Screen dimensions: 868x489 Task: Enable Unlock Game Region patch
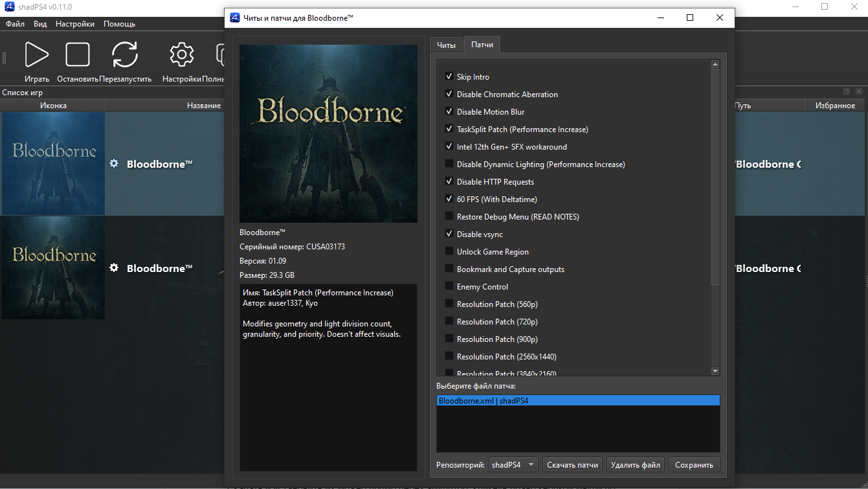[449, 251]
